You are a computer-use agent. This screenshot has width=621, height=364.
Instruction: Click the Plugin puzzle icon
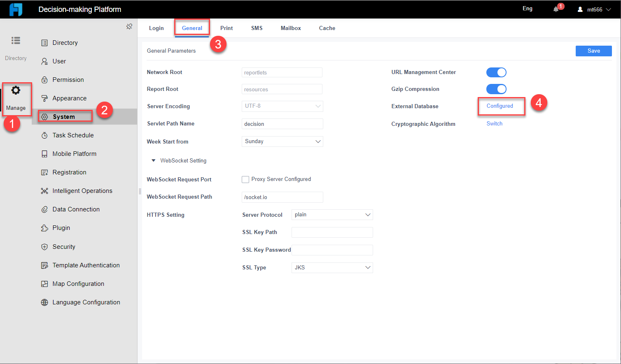pos(44,227)
